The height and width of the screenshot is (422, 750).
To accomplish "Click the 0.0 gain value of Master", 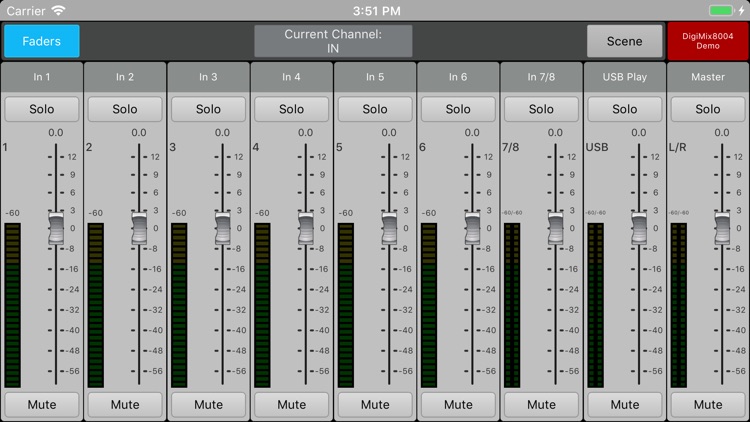I will [721, 133].
